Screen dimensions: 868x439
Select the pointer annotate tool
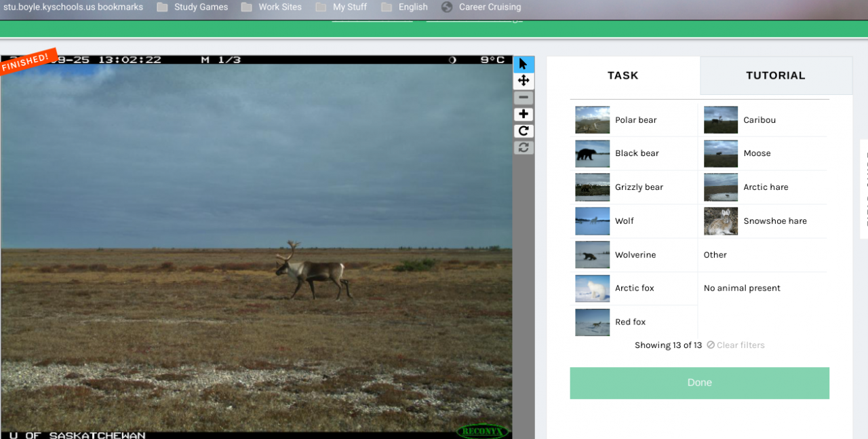524,64
